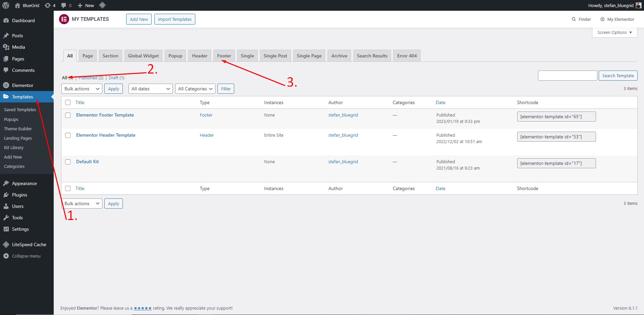Screen dimensions: 644x315
Task: Click the Collapse menu arrow icon
Action: click(x=6, y=256)
